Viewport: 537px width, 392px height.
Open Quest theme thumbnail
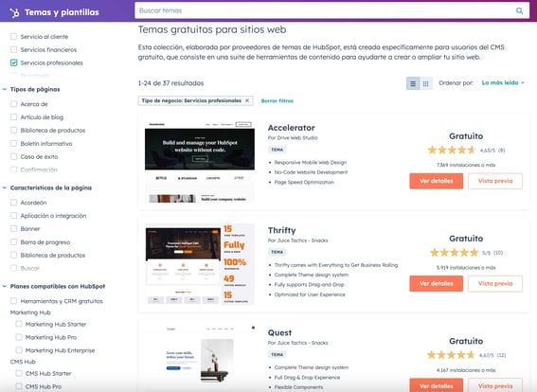(x=200, y=355)
